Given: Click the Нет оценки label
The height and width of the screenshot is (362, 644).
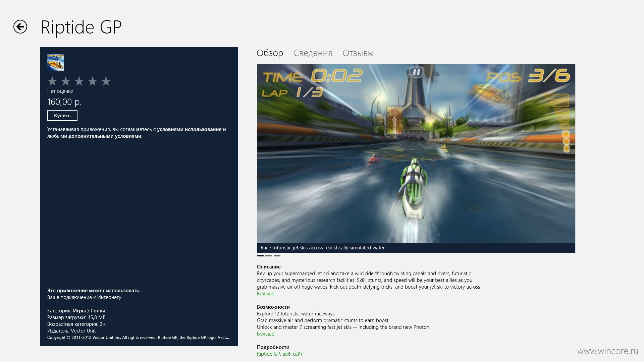Looking at the screenshot, I should coord(60,91).
